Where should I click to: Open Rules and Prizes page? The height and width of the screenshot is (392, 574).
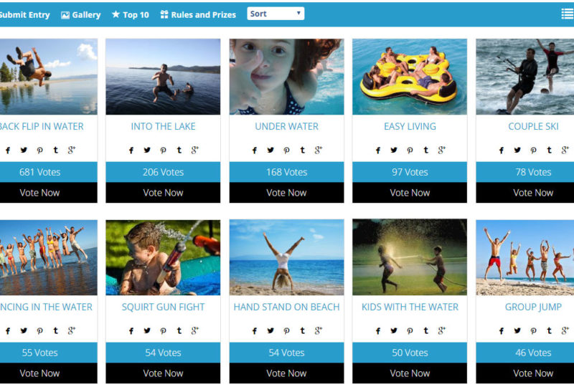(198, 14)
